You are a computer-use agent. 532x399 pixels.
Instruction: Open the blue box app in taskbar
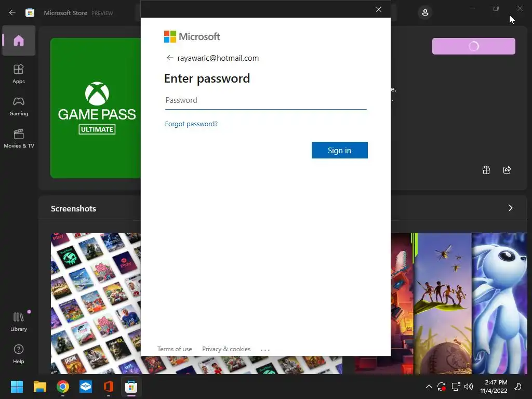86,387
